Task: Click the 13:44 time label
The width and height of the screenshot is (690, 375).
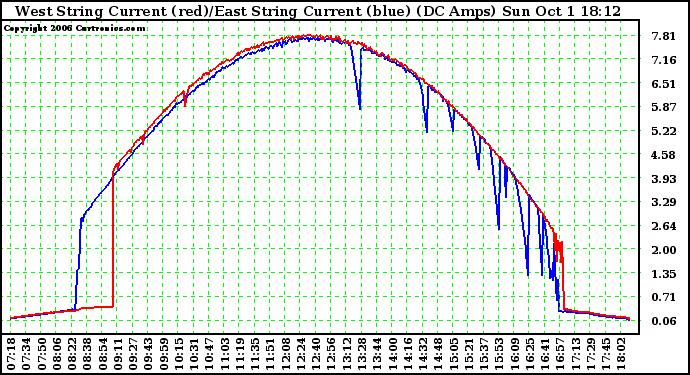Action: pyautogui.click(x=377, y=354)
